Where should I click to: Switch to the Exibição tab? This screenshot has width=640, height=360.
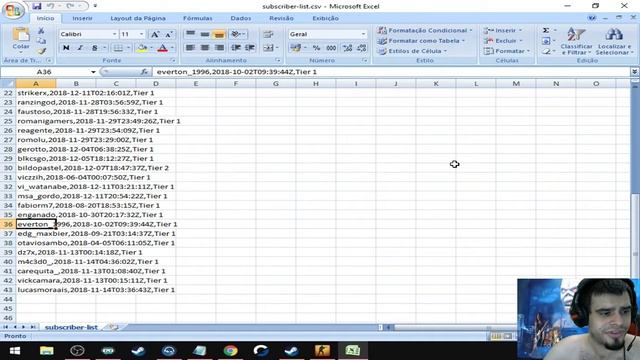pyautogui.click(x=325, y=18)
